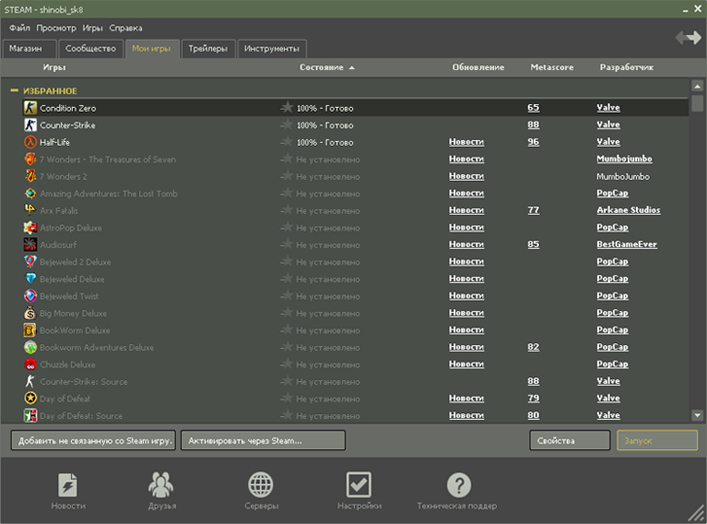The height and width of the screenshot is (524, 707).
Task: Click scrollbar down arrow in games list
Action: click(696, 415)
